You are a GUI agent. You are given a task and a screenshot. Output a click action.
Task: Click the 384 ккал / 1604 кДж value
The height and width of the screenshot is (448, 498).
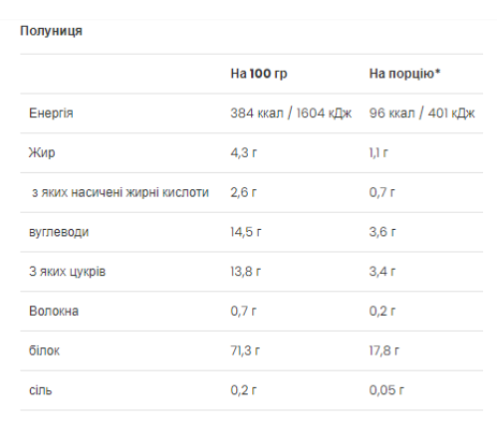pyautogui.click(x=291, y=113)
